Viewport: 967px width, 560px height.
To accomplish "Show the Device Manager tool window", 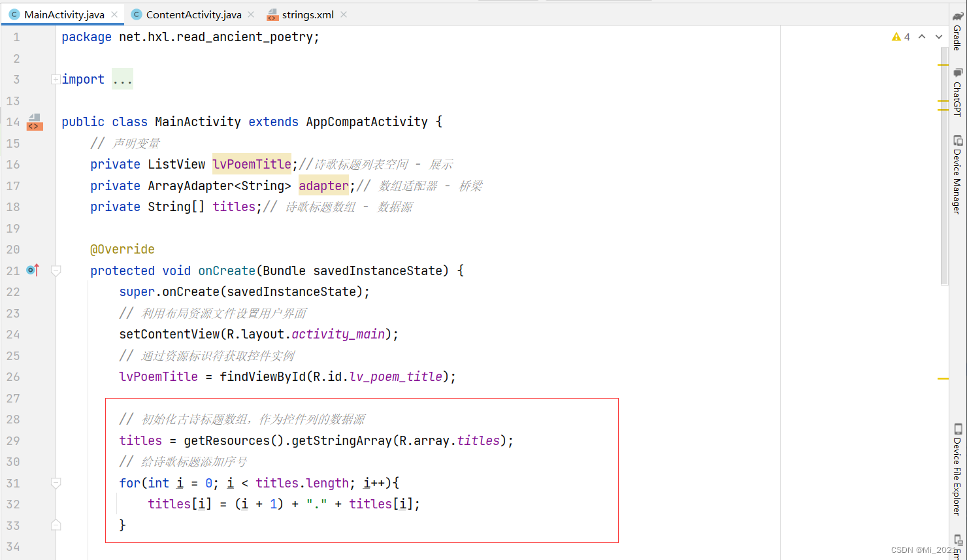I will 957,174.
